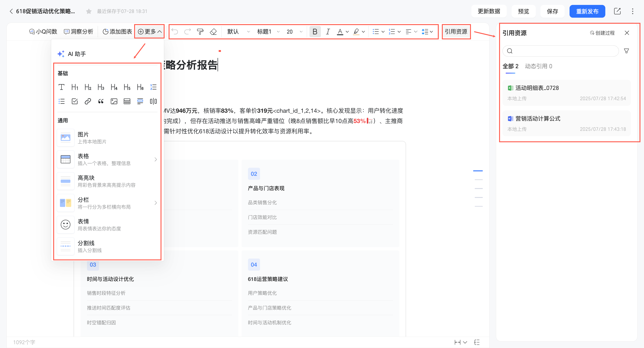
Task: Insert a checkbox task list item
Action: (x=74, y=101)
